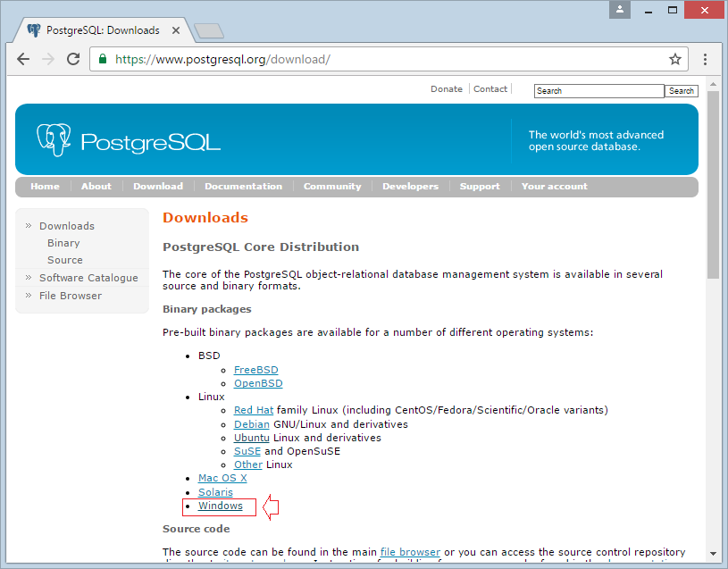The width and height of the screenshot is (728, 569).
Task: Reload the page with the refresh icon
Action: tap(73, 59)
